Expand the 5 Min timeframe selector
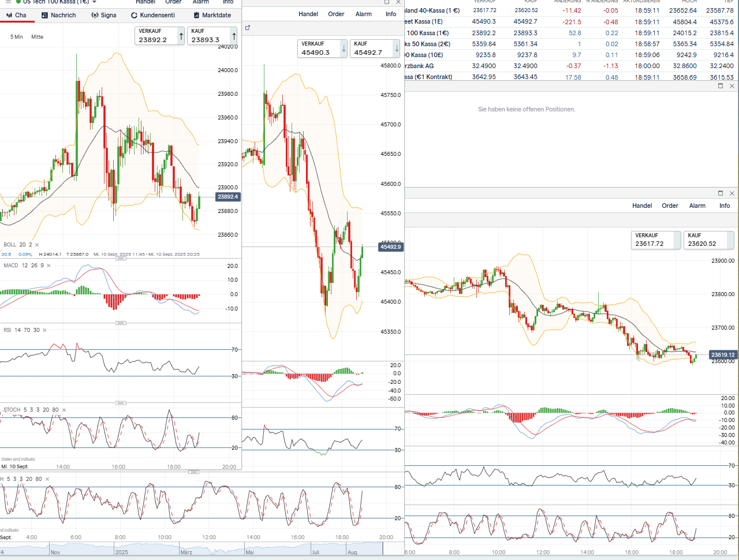The height and width of the screenshot is (560, 739). (17, 37)
